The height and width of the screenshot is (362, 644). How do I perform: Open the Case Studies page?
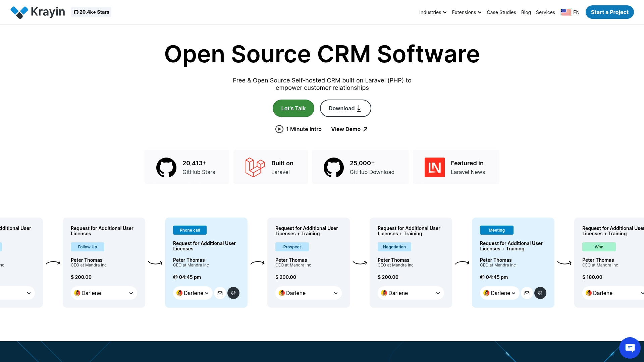coord(501,12)
